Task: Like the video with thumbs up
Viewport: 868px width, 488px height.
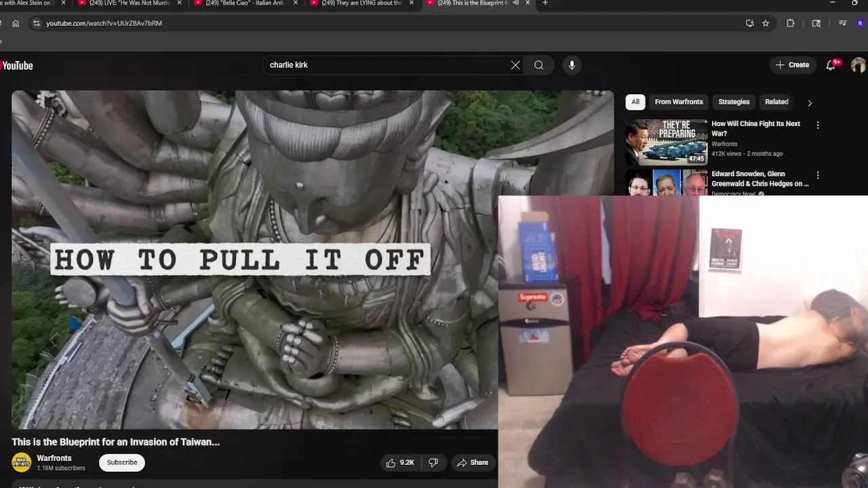Action: [399, 463]
